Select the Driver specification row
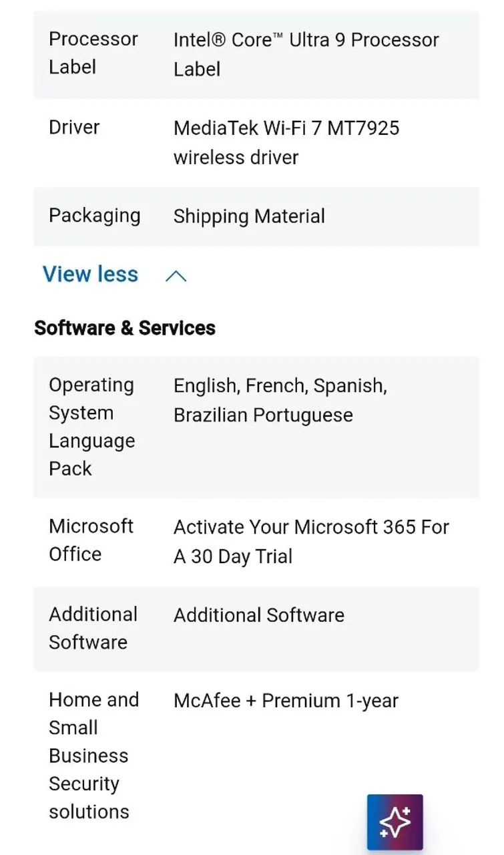Image resolution: width=504 pixels, height=855 pixels. tap(73, 128)
